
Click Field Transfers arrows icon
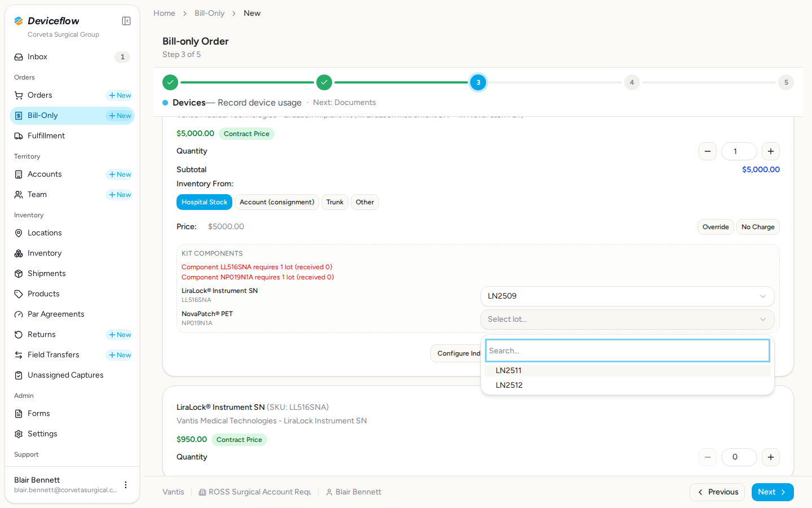[19, 355]
